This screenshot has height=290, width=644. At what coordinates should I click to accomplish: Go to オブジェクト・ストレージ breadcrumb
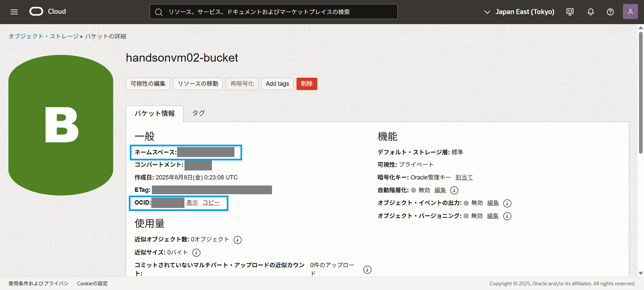pos(44,36)
